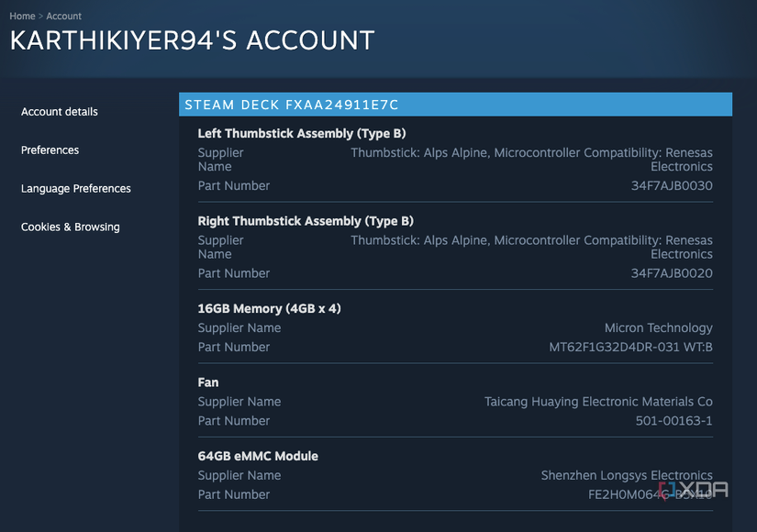Open Cookies & Browsing settings
The image size is (757, 532).
(71, 227)
